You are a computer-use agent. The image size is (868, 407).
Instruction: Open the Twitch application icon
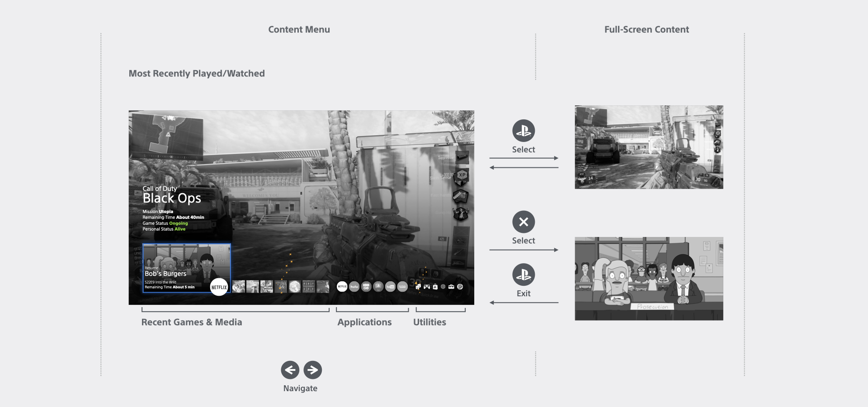pos(402,287)
